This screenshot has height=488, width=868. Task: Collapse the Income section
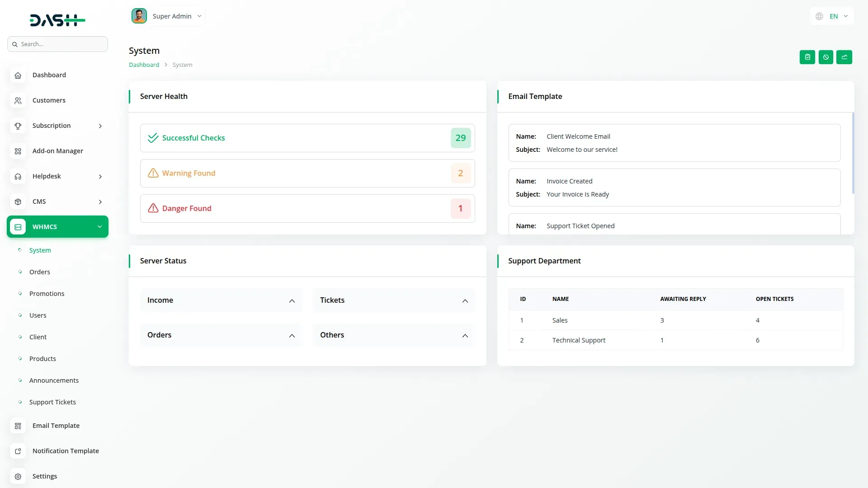292,301
